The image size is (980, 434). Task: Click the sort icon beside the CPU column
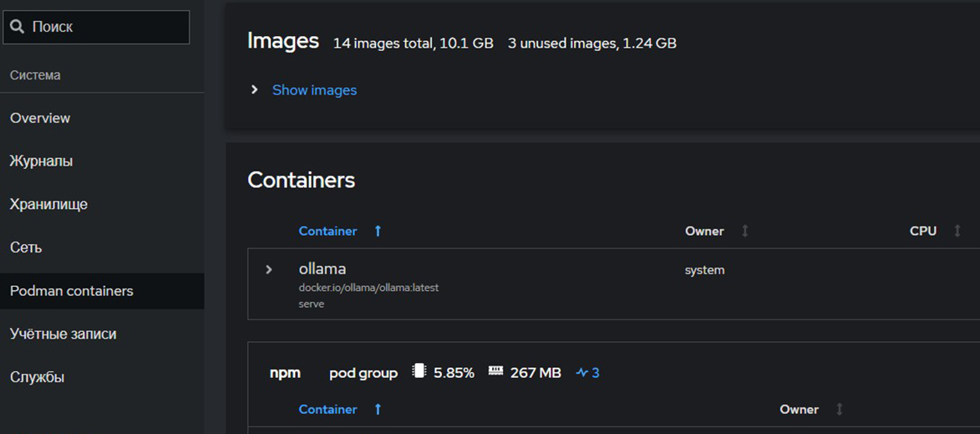[957, 231]
